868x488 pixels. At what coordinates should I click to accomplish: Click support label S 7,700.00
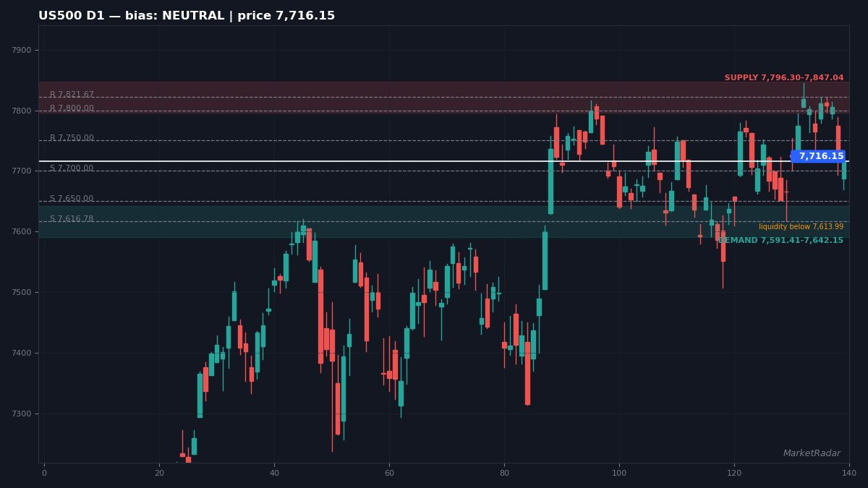click(x=72, y=168)
